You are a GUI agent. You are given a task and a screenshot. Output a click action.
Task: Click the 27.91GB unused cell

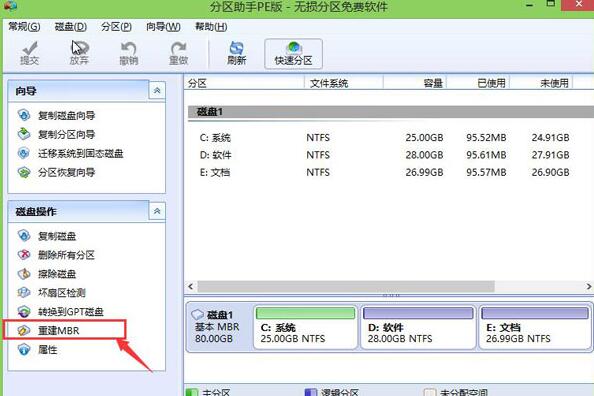click(x=550, y=155)
